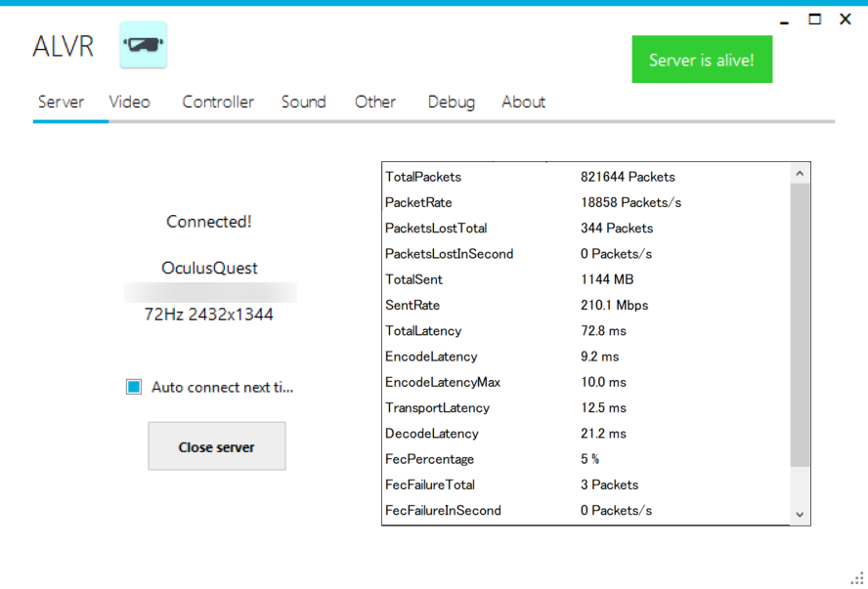Image resolution: width=868 pixels, height=589 pixels.
Task: Select the Sound tab
Action: (303, 102)
